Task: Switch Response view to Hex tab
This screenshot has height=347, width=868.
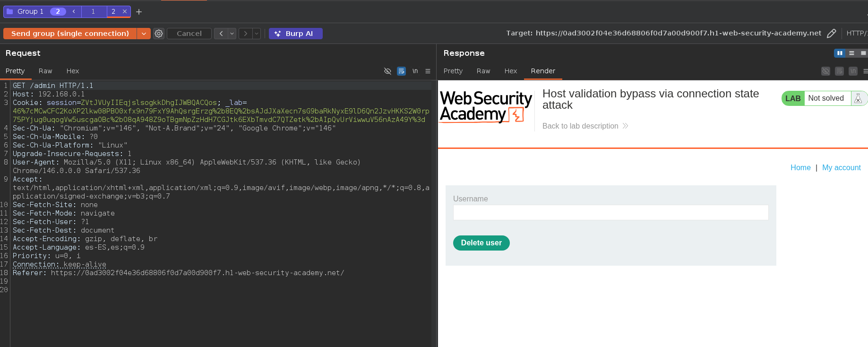Action: [x=510, y=71]
